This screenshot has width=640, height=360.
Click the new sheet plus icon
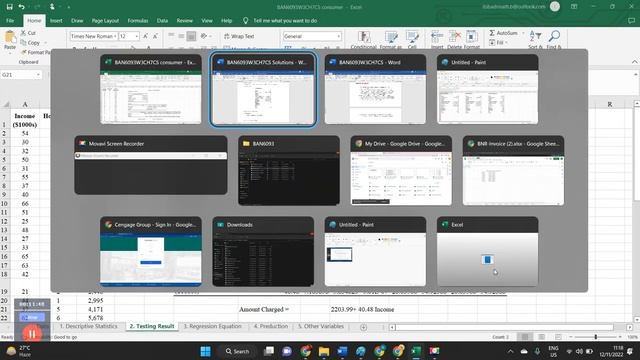pyautogui.click(x=363, y=327)
